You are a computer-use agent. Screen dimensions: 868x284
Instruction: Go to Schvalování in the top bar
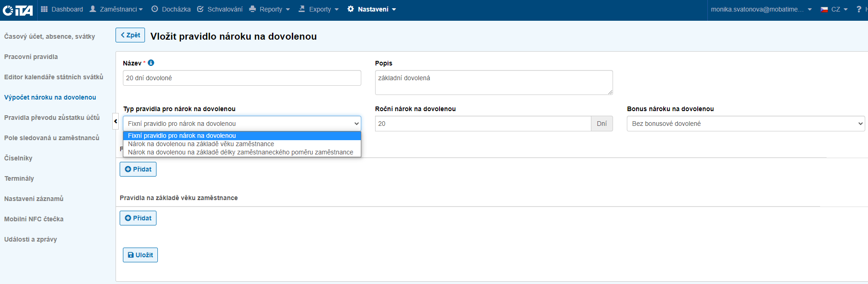pyautogui.click(x=220, y=9)
